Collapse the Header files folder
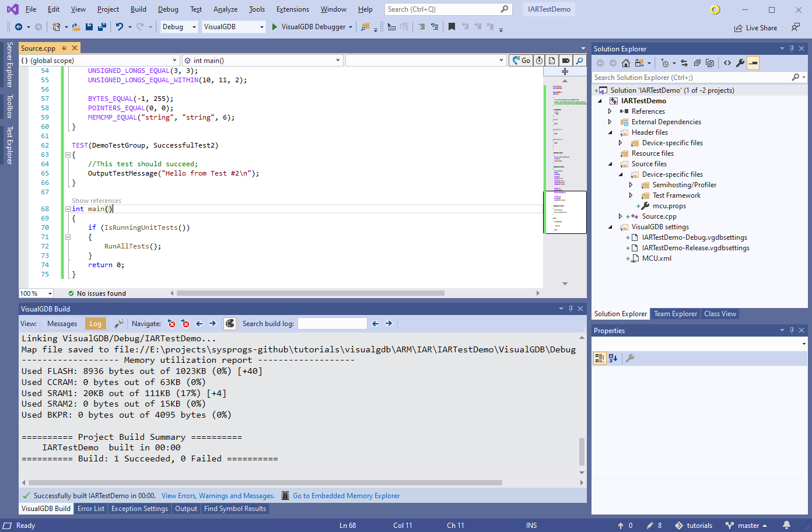 (610, 133)
